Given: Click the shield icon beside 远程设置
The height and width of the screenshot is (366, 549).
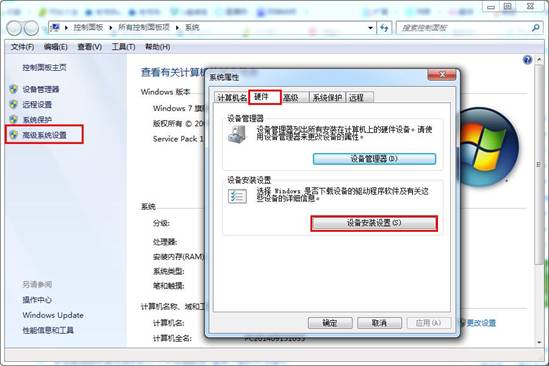Looking at the screenshot, I should (13, 104).
